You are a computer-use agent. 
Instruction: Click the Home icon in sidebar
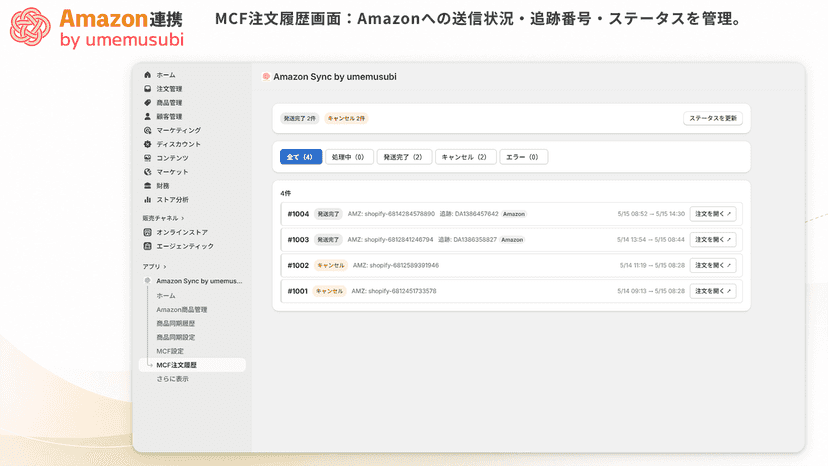147,75
